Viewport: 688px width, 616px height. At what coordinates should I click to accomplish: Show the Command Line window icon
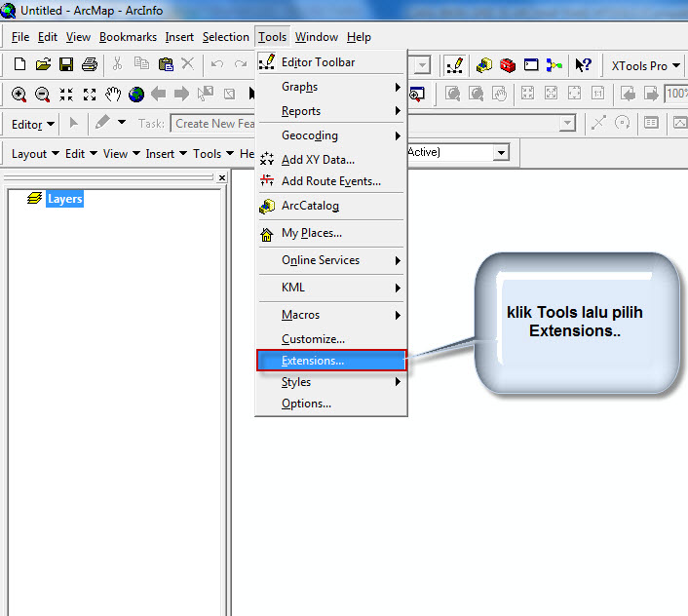point(531,65)
